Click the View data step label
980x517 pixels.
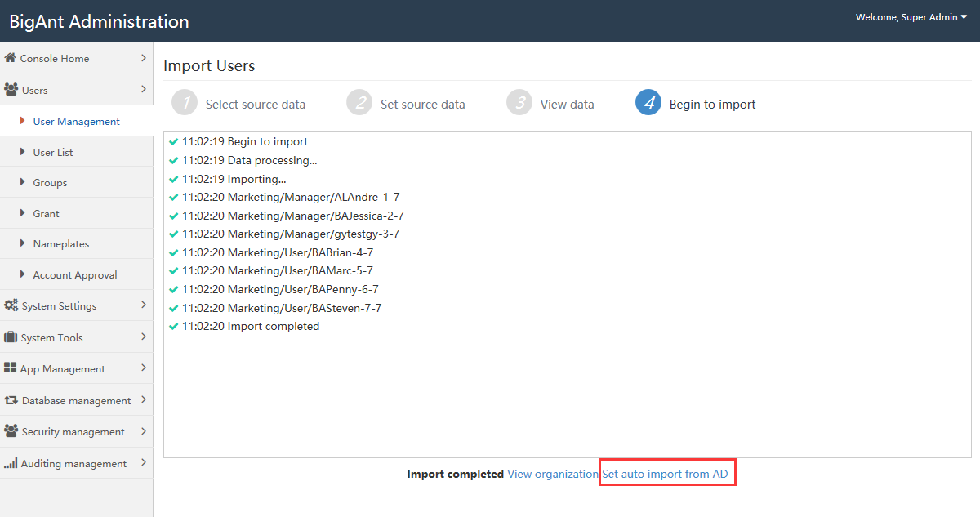(568, 105)
